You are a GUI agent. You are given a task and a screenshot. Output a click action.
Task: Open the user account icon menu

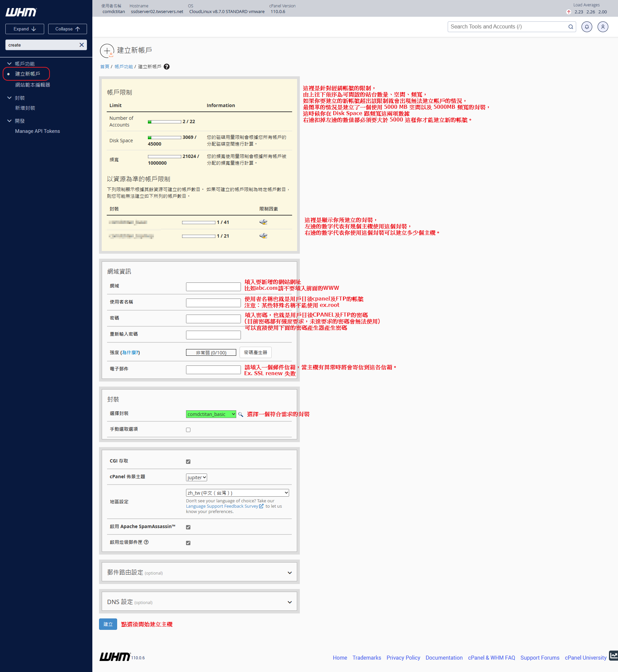point(603,27)
